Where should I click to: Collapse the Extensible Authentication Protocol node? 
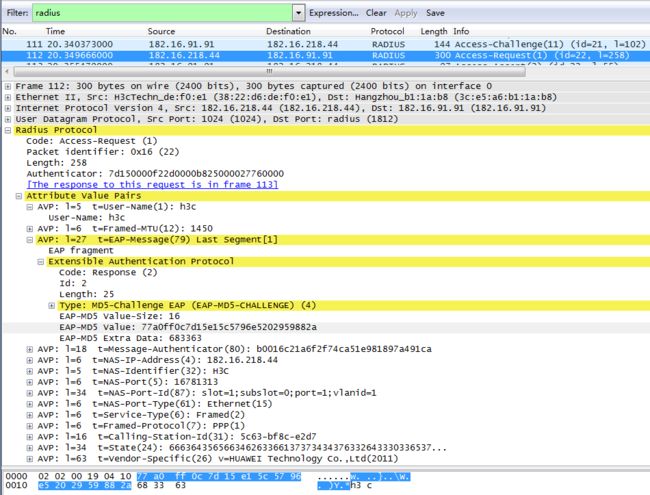click(41, 262)
